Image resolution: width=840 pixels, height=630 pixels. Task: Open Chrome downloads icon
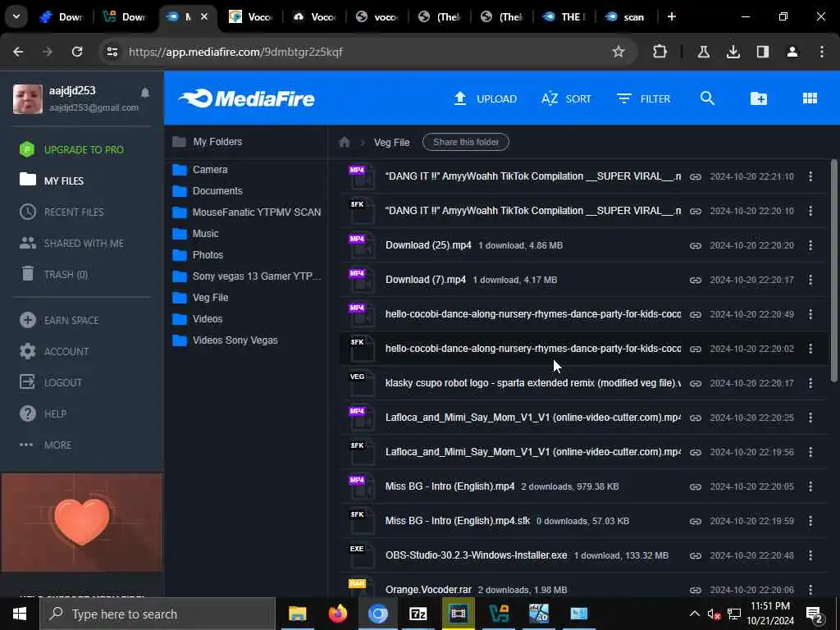[733, 52]
